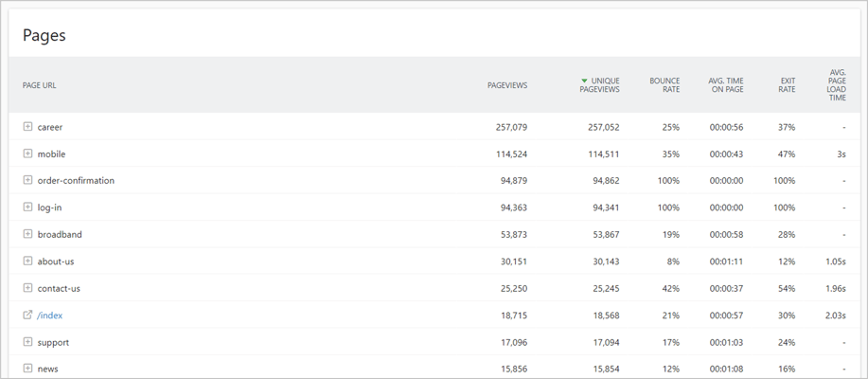Viewport: 868px width, 379px height.
Task: Open the /index page link
Action: coord(50,316)
